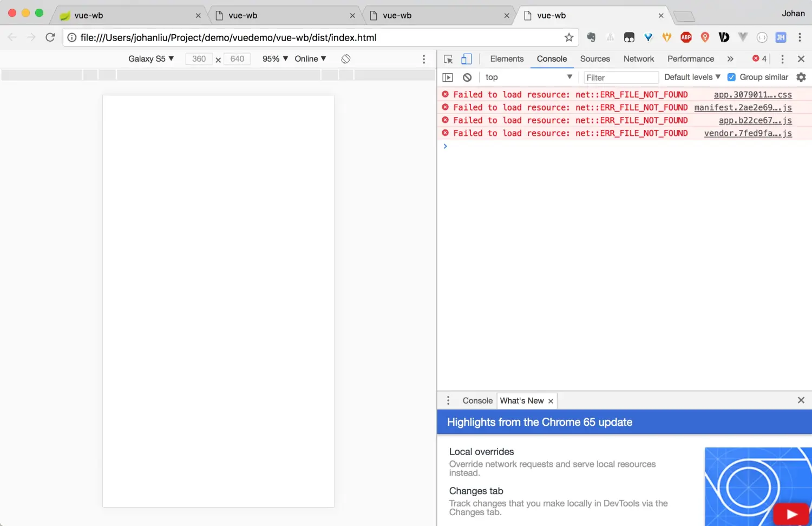Click the Evernote elephant extension icon
Image resolution: width=812 pixels, height=526 pixels.
tap(591, 37)
